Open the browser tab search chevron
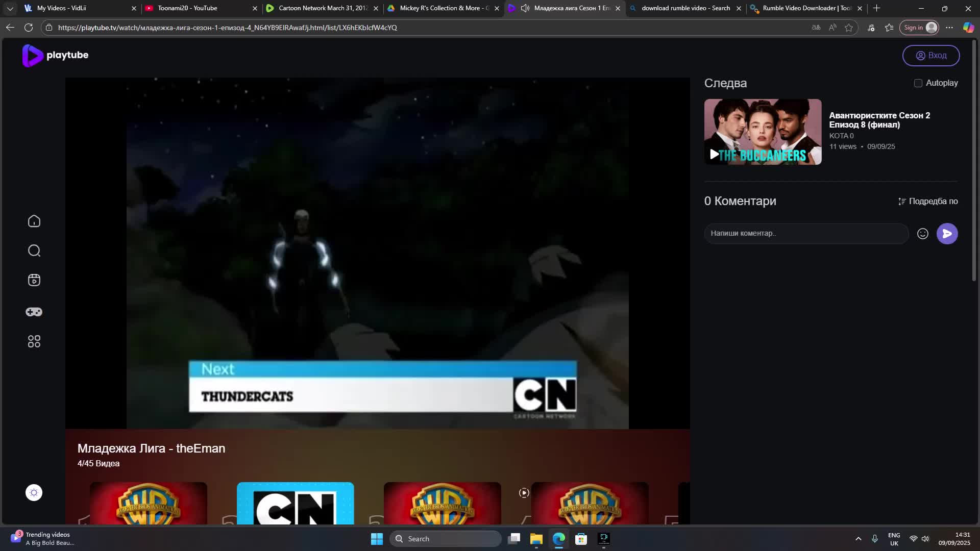 10,8
